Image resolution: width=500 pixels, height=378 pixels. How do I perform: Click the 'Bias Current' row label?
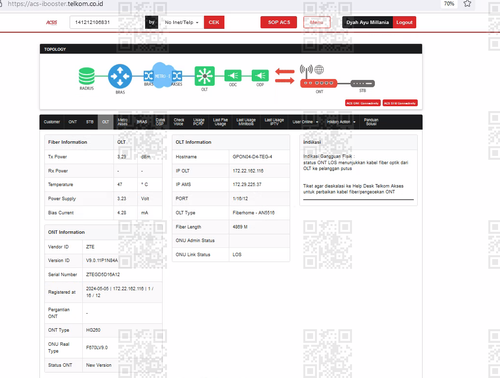pos(61,213)
